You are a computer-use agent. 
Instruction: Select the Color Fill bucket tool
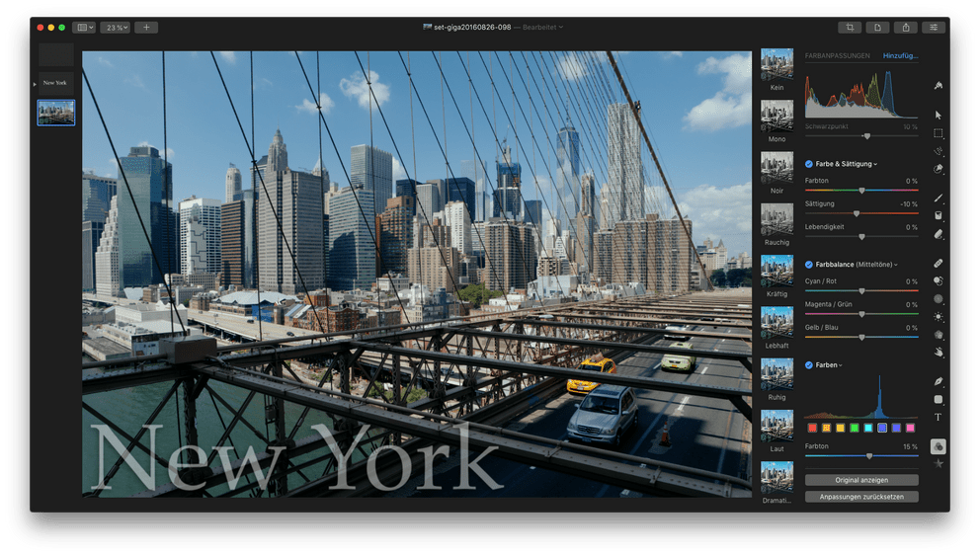pyautogui.click(x=939, y=215)
